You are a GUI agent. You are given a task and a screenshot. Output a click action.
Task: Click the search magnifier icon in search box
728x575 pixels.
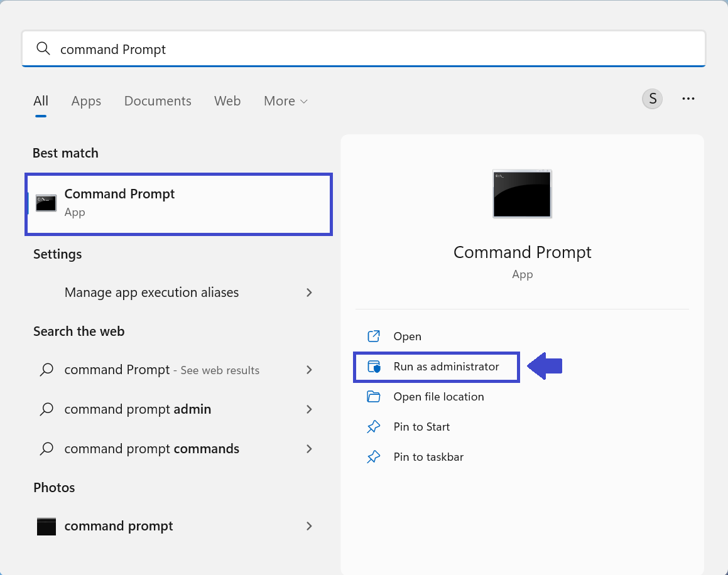coord(43,49)
